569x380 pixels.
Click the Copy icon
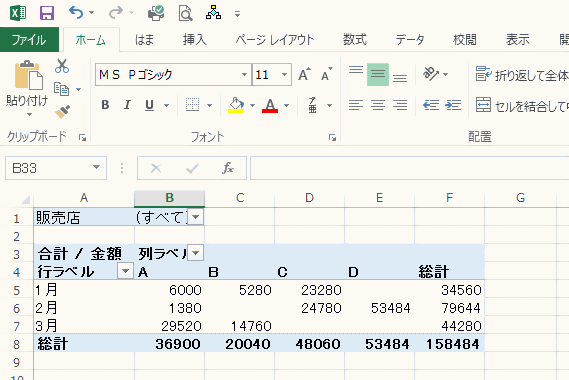61,89
